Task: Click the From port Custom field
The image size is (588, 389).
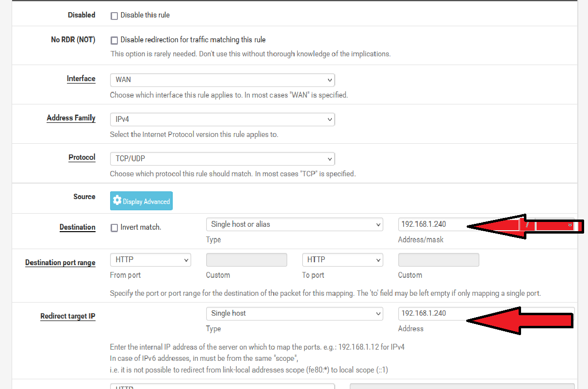Action: click(x=246, y=260)
